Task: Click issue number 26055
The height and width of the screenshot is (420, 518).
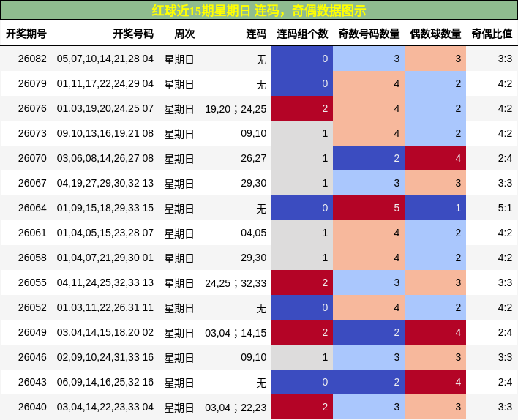Action: pyautogui.click(x=32, y=282)
